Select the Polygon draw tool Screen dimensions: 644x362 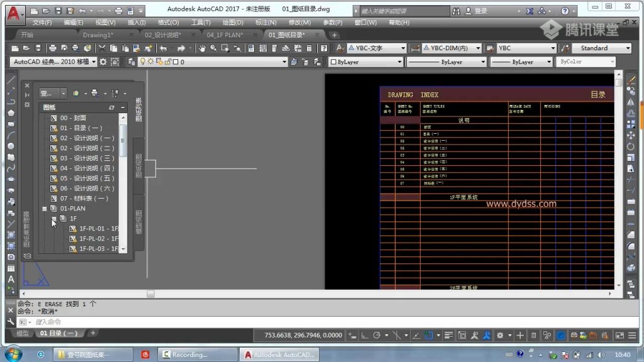[11, 113]
